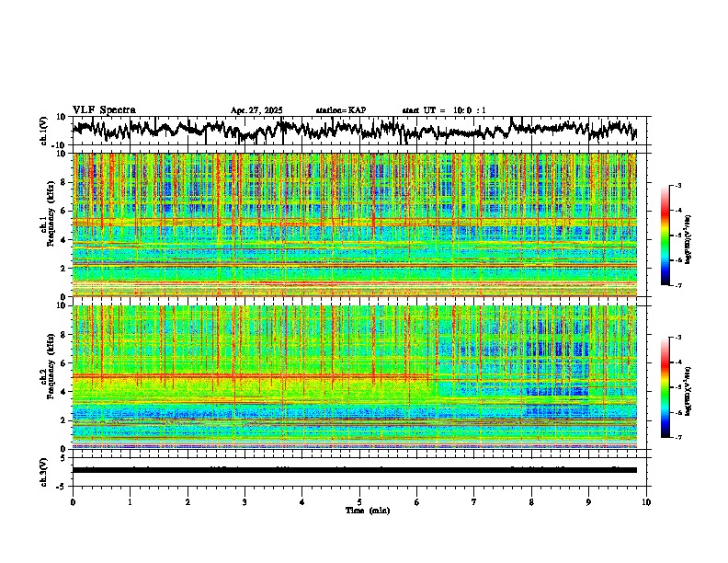Click the 'Time (min)' axis label

(368, 511)
